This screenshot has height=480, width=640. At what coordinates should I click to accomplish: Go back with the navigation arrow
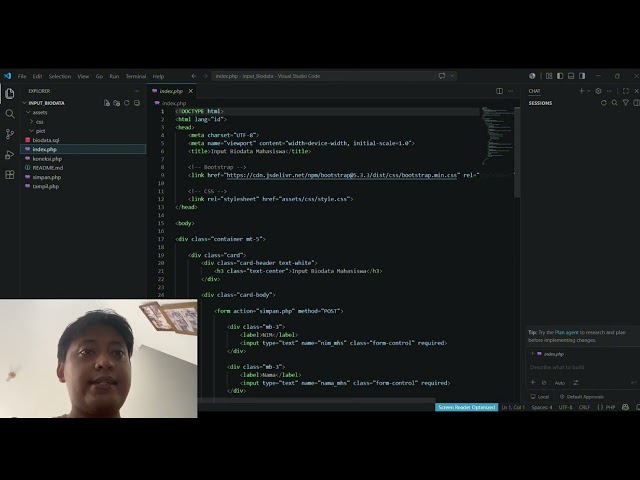194,76
